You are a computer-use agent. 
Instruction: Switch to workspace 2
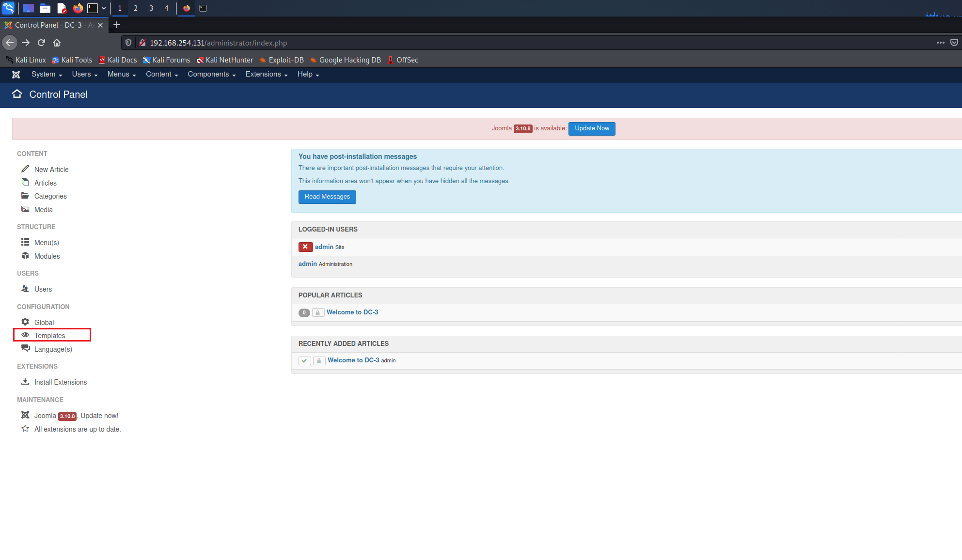pyautogui.click(x=135, y=8)
